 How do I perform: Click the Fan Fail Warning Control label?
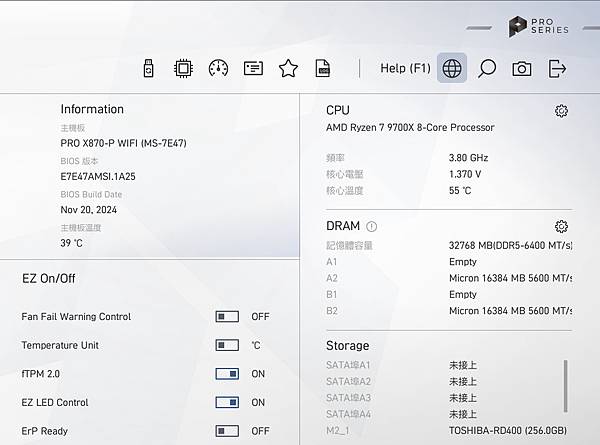click(x=76, y=317)
